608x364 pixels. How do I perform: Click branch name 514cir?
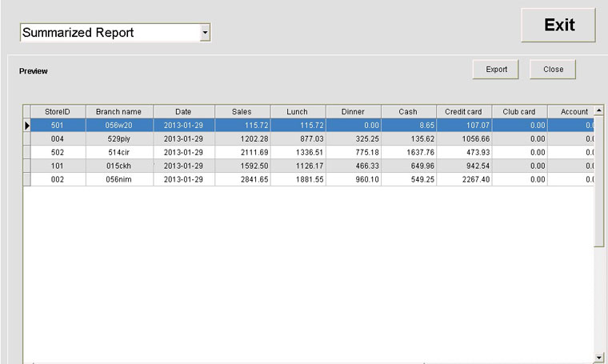click(119, 152)
